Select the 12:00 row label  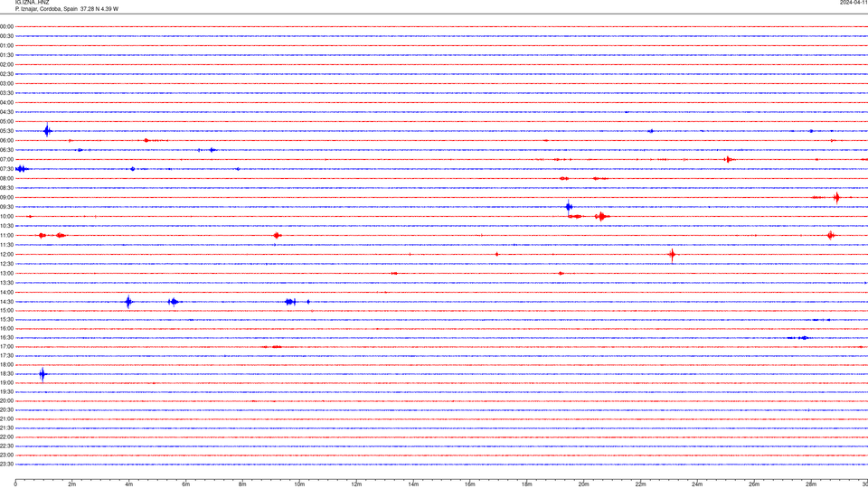point(6,255)
